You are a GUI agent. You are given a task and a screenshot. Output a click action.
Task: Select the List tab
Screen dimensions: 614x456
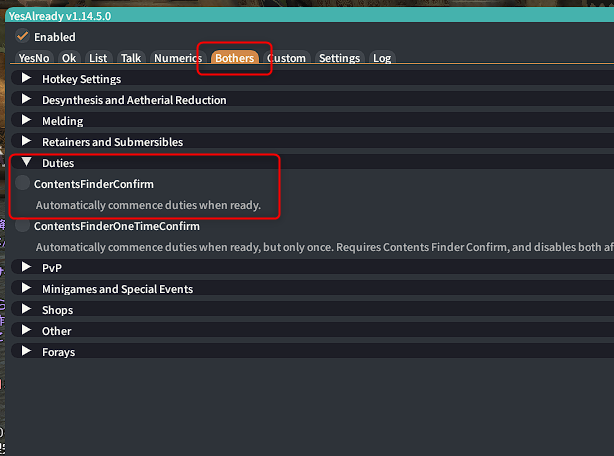pyautogui.click(x=98, y=58)
